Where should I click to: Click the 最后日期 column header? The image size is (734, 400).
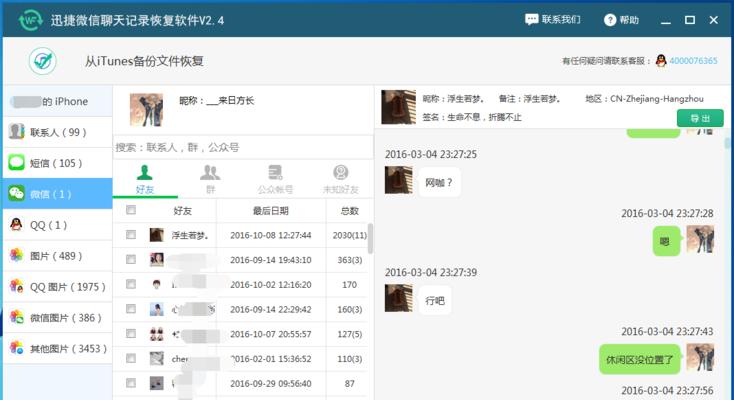pos(271,211)
